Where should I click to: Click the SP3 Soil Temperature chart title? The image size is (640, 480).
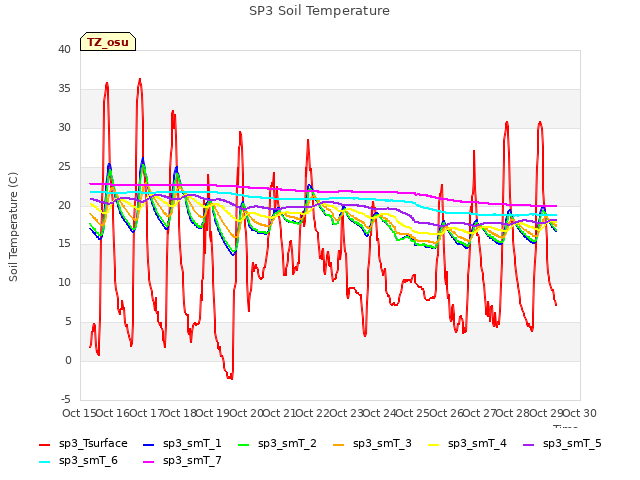(319, 11)
